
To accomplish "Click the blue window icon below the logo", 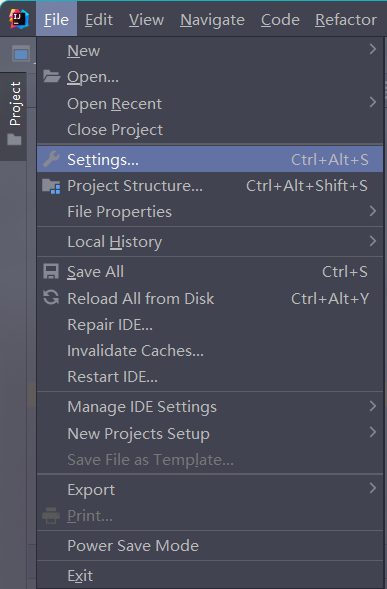I will 21,54.
